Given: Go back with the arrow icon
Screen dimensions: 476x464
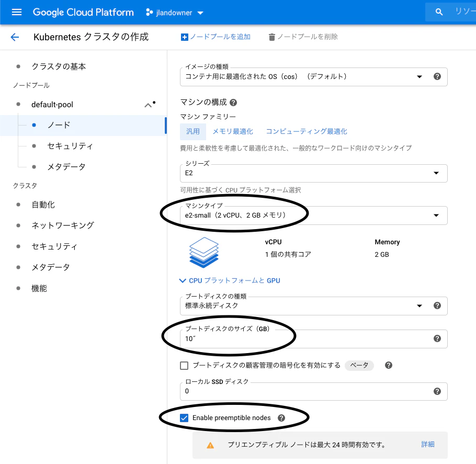Looking at the screenshot, I should pos(15,37).
